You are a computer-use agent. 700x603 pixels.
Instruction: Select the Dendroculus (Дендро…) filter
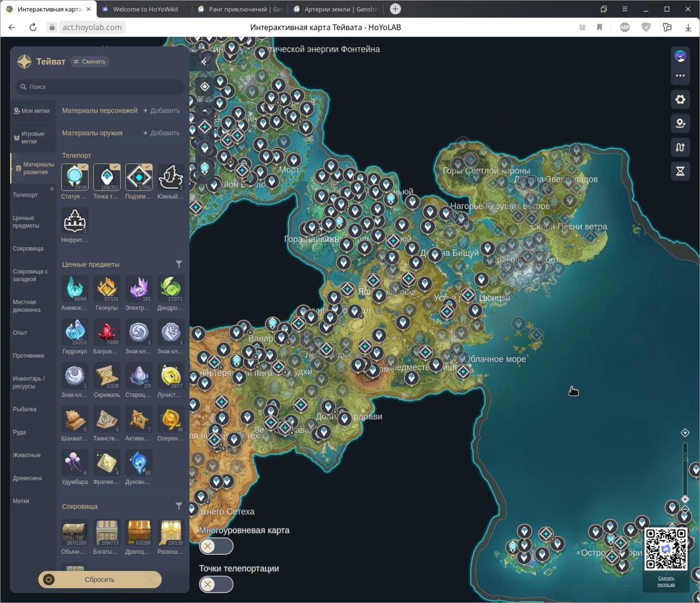pos(171,288)
